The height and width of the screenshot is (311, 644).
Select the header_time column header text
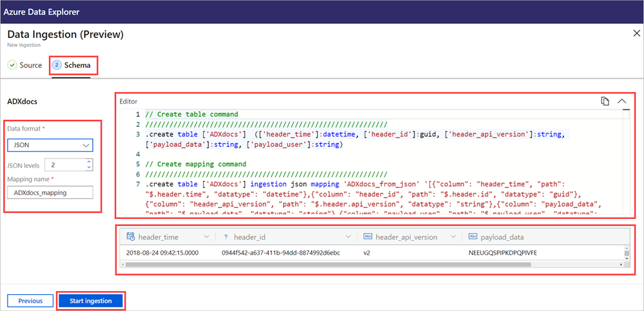coord(159,237)
